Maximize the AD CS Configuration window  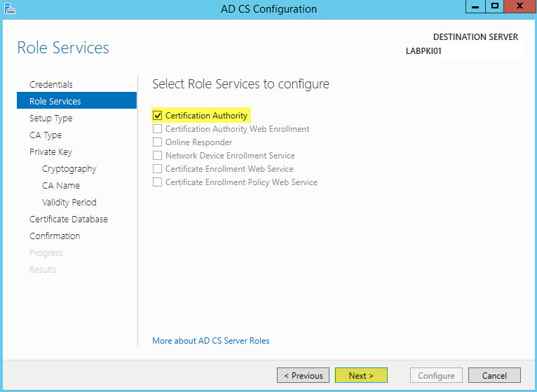(x=494, y=6)
